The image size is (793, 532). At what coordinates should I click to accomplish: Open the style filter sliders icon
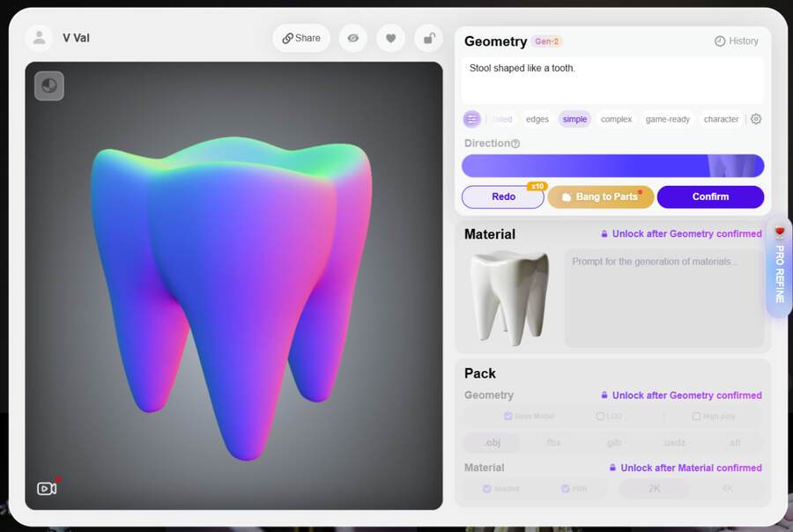click(472, 119)
